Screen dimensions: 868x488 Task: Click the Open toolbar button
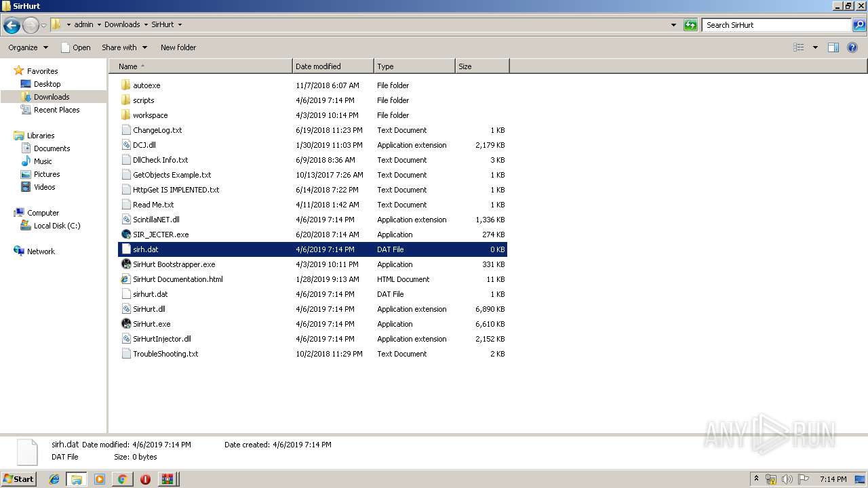[x=75, y=47]
